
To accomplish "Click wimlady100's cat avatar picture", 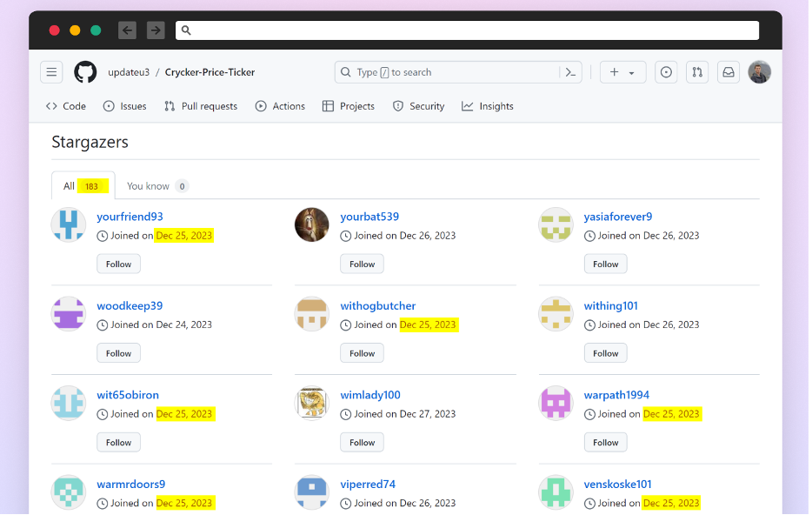I will [312, 403].
